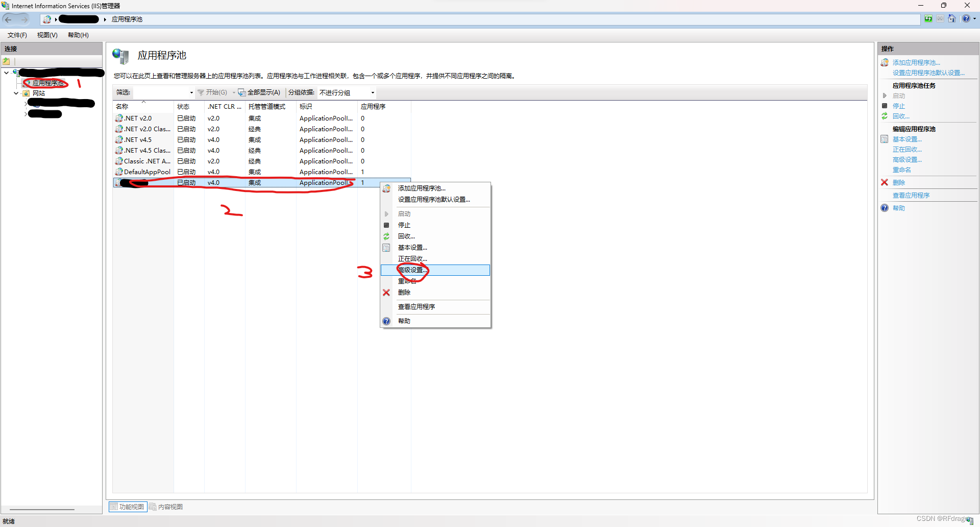Select the DefaultAppPool row
The image size is (980, 527).
pos(261,172)
